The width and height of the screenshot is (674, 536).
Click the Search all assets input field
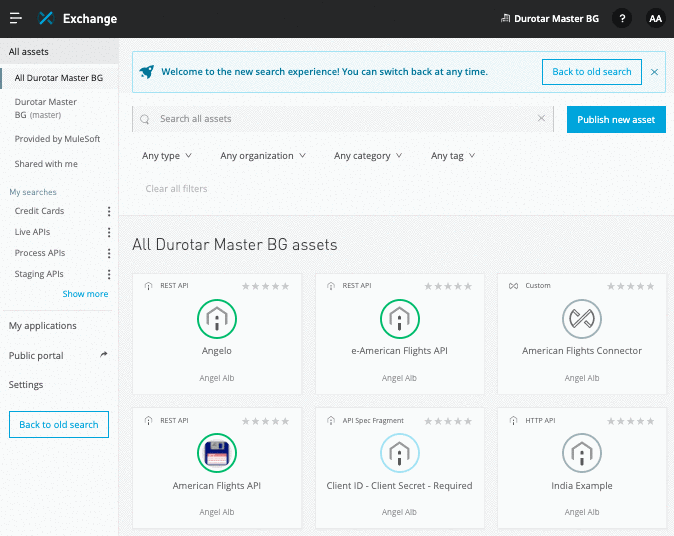coord(343,119)
